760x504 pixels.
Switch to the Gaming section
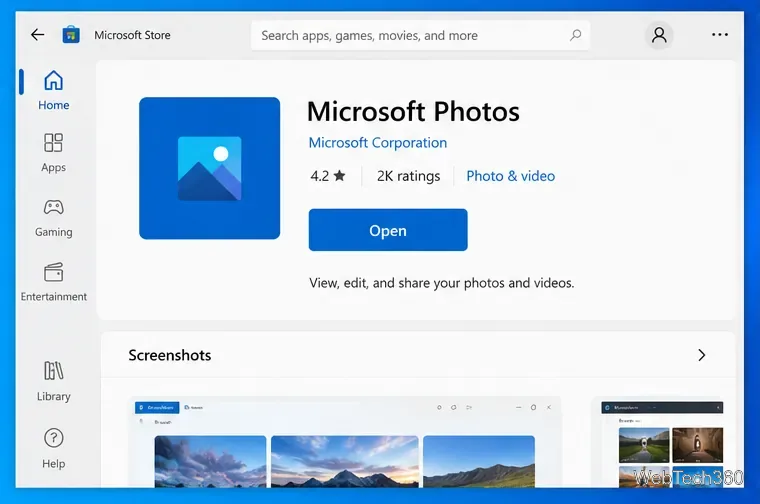click(x=53, y=218)
